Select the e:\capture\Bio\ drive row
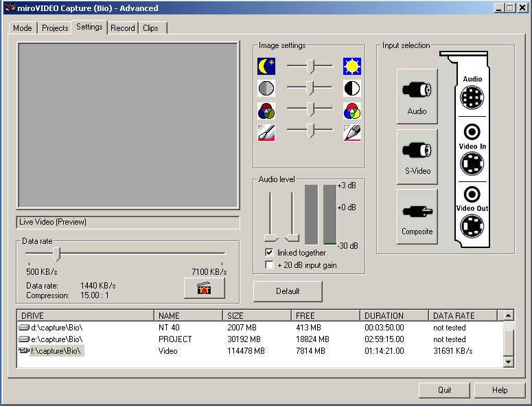Screen dimensions: 532x406 tap(57, 339)
